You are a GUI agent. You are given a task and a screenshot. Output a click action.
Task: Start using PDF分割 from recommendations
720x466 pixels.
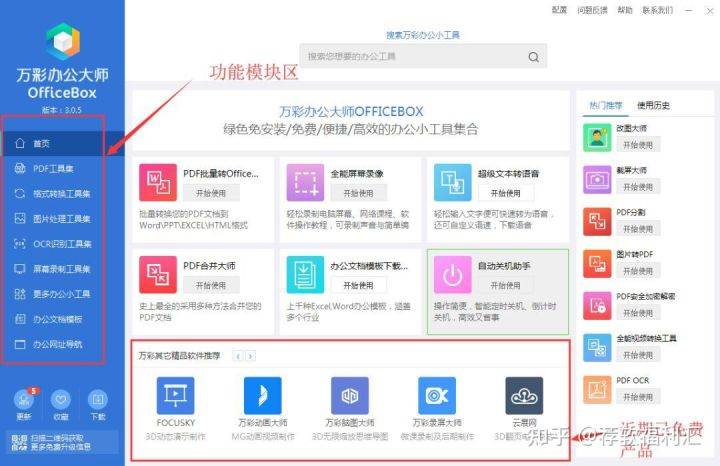coord(638,229)
